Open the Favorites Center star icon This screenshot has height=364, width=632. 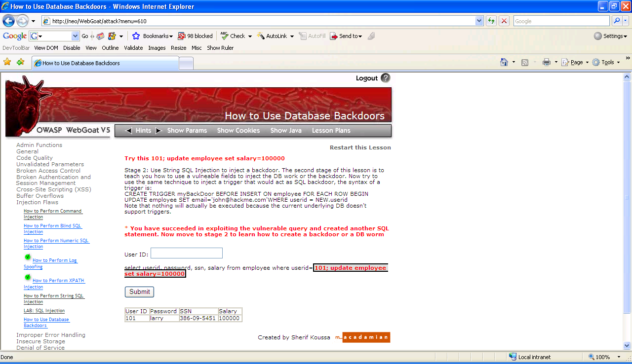point(7,62)
